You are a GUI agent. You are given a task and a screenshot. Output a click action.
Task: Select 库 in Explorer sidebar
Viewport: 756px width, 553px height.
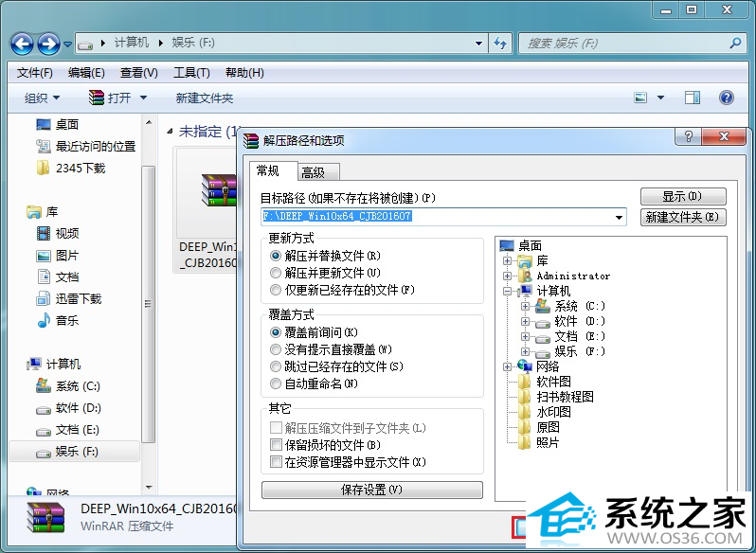tap(43, 212)
